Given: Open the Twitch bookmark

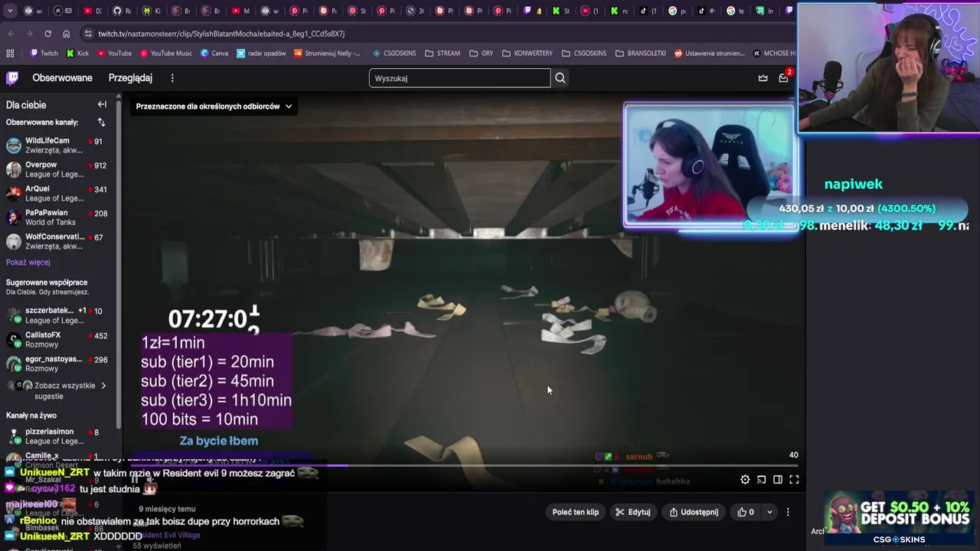Looking at the screenshot, I should 44,54.
